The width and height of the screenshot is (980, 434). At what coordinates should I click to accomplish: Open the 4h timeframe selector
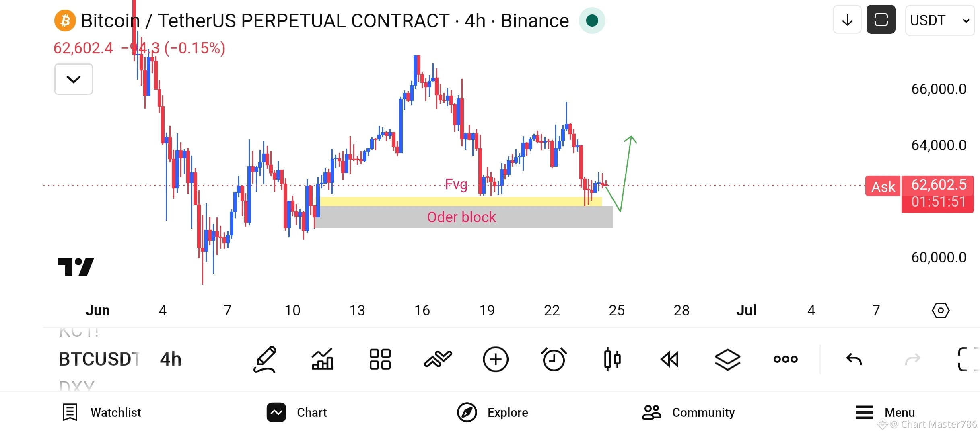(x=171, y=359)
